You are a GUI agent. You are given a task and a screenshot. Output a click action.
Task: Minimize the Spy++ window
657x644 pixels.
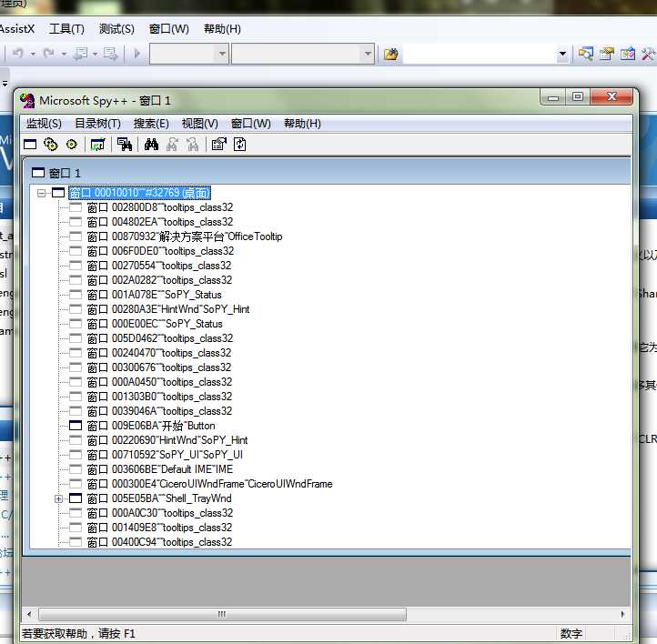(x=553, y=97)
